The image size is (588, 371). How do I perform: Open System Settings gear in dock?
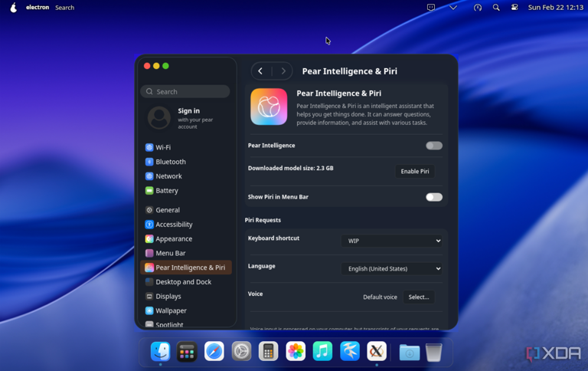pos(241,352)
